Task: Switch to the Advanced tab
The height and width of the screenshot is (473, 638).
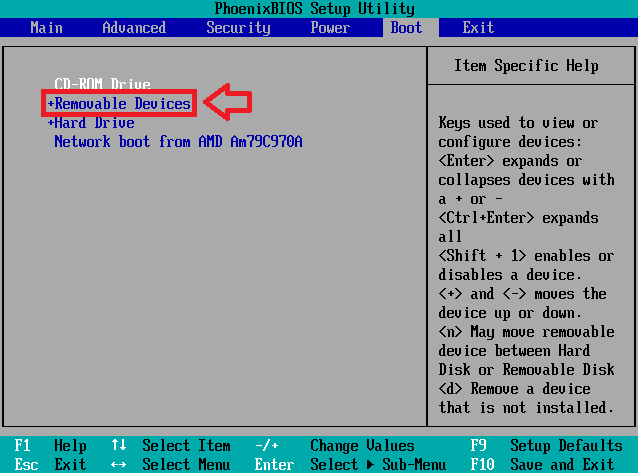Action: (x=134, y=28)
